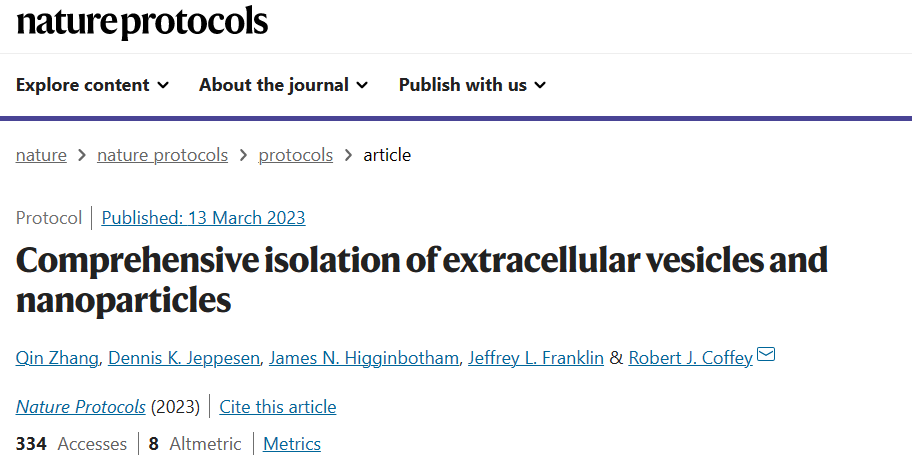The image size is (912, 473).
Task: Navigate to the protocols breadcrumb
Action: pyautogui.click(x=295, y=155)
